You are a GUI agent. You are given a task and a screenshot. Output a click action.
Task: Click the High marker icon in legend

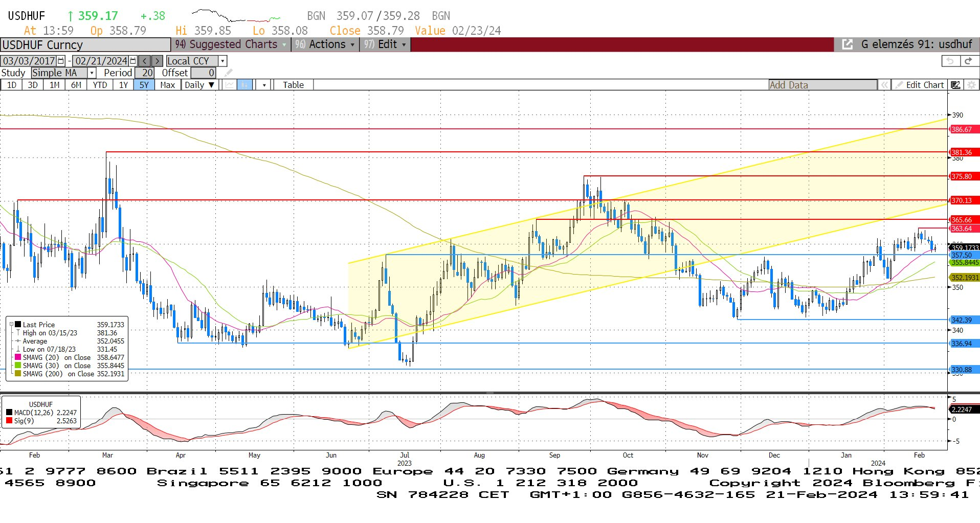18,333
